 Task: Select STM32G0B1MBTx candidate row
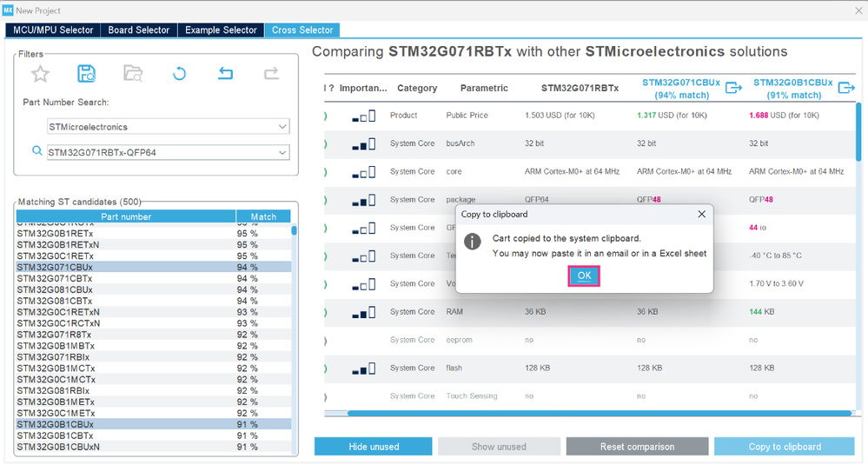coord(153,346)
